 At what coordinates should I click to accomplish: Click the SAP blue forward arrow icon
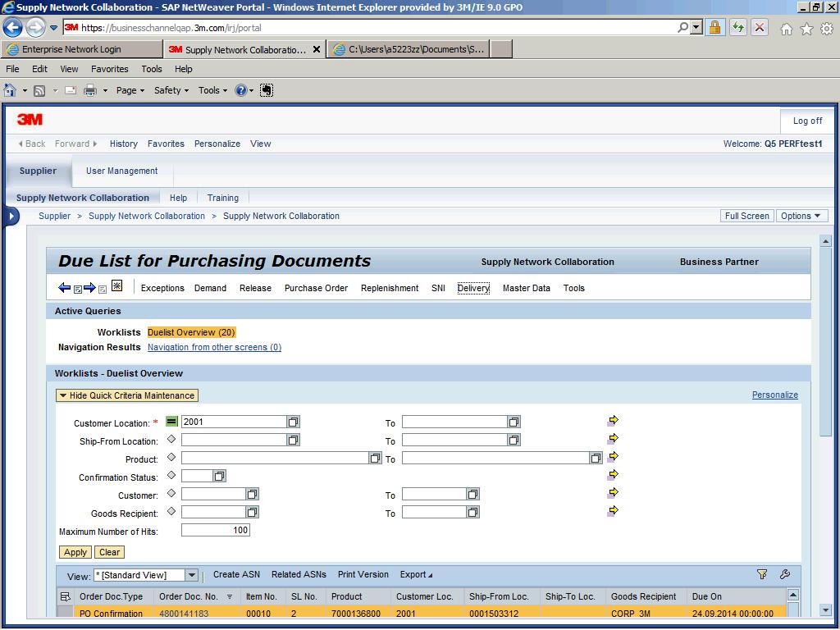point(89,288)
